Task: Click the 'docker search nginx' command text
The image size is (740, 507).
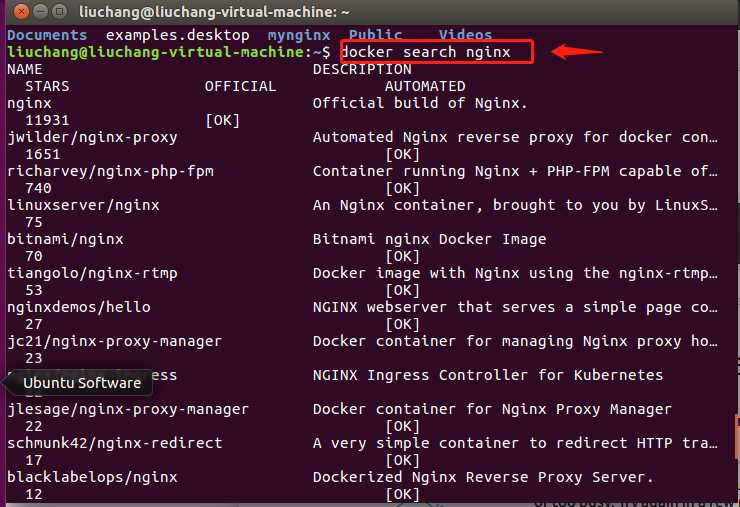Action: pyautogui.click(x=426, y=52)
